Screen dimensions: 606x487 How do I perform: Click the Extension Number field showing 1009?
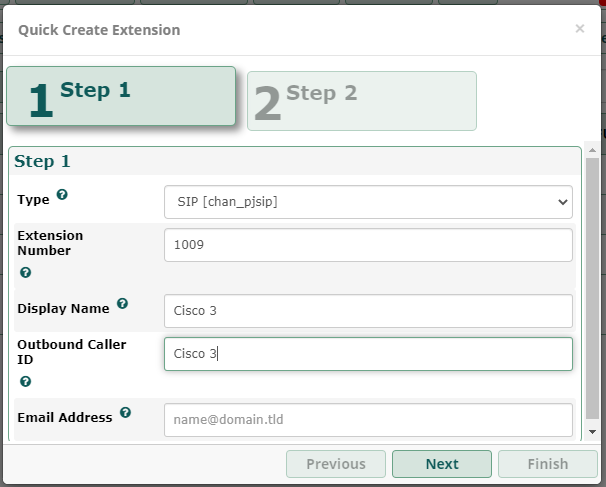(x=368, y=245)
